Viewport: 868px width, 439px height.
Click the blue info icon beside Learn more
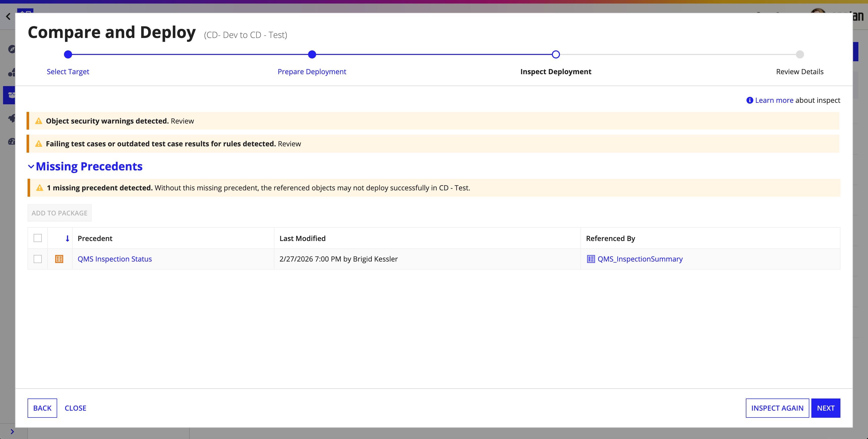click(749, 100)
